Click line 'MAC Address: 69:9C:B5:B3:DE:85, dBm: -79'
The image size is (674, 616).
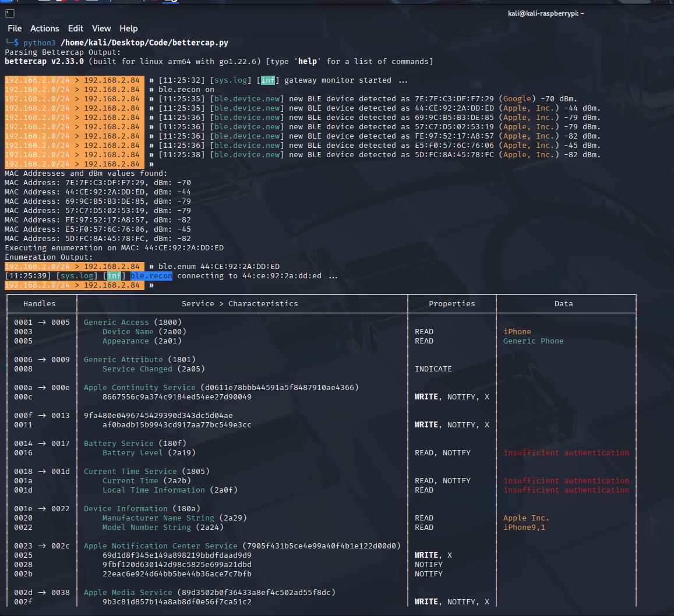[x=98, y=201]
